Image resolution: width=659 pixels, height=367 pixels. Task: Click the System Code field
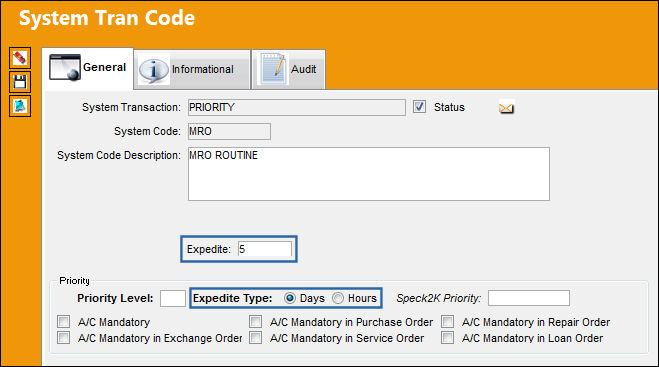[x=229, y=131]
